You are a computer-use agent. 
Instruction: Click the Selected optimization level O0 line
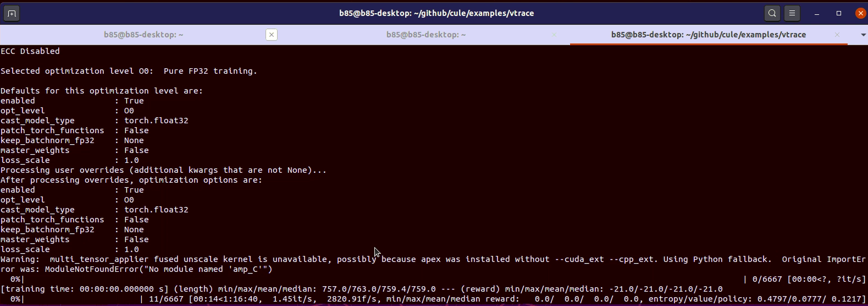coord(129,71)
